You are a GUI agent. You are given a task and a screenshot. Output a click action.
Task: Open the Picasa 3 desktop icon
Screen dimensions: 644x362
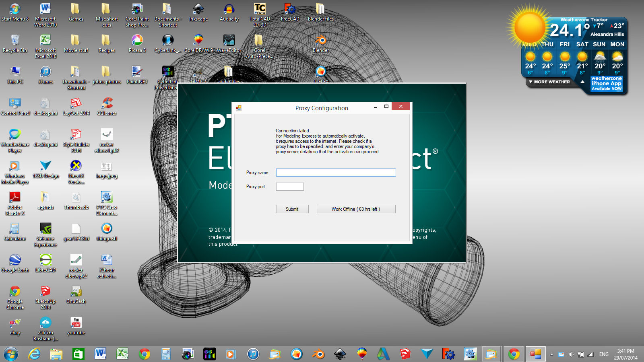point(137,43)
